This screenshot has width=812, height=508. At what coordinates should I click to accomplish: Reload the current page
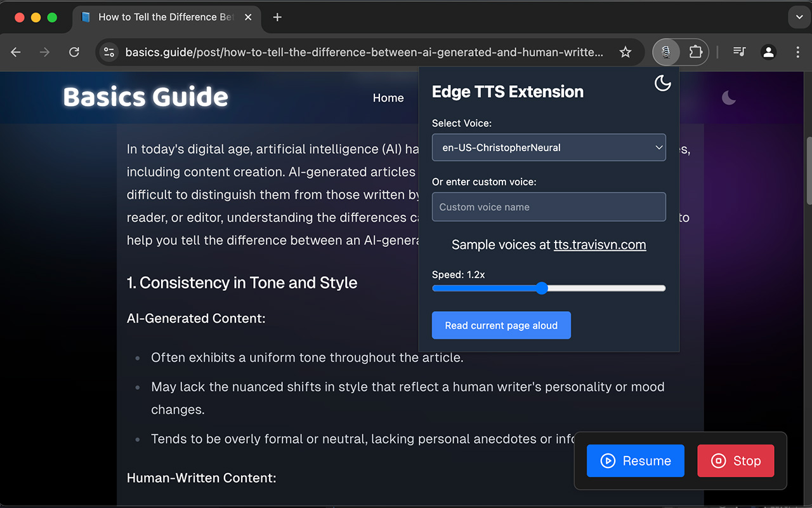click(74, 52)
